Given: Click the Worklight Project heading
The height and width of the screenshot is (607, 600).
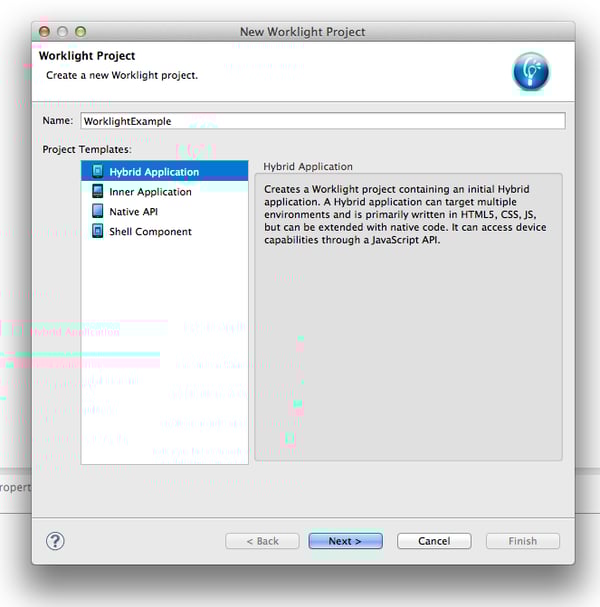Looking at the screenshot, I should tap(87, 56).
